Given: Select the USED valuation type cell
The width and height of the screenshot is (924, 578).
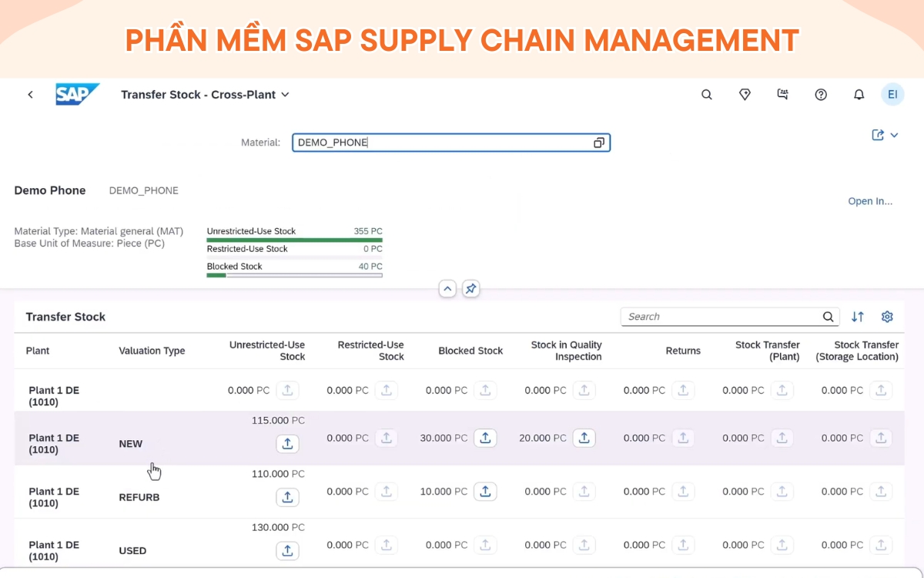Looking at the screenshot, I should pos(132,551).
